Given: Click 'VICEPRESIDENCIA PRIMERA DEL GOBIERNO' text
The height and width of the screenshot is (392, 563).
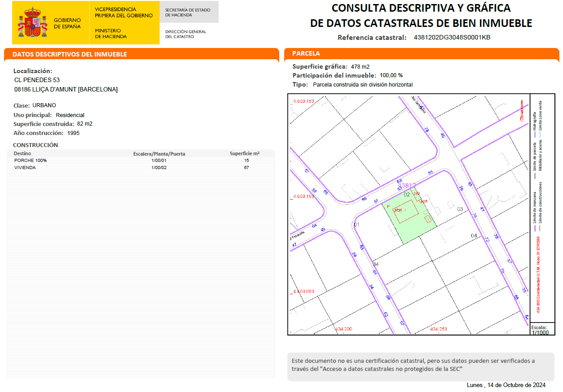Looking at the screenshot, I should point(124,13).
